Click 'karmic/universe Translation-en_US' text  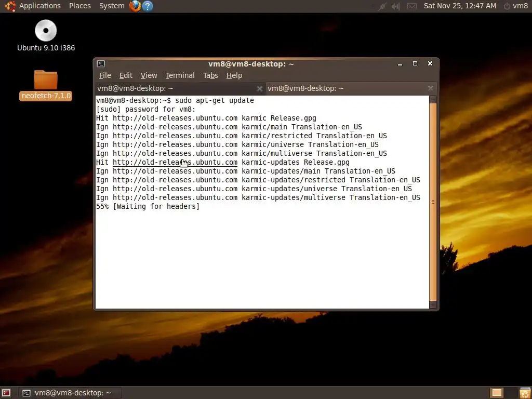coord(310,144)
